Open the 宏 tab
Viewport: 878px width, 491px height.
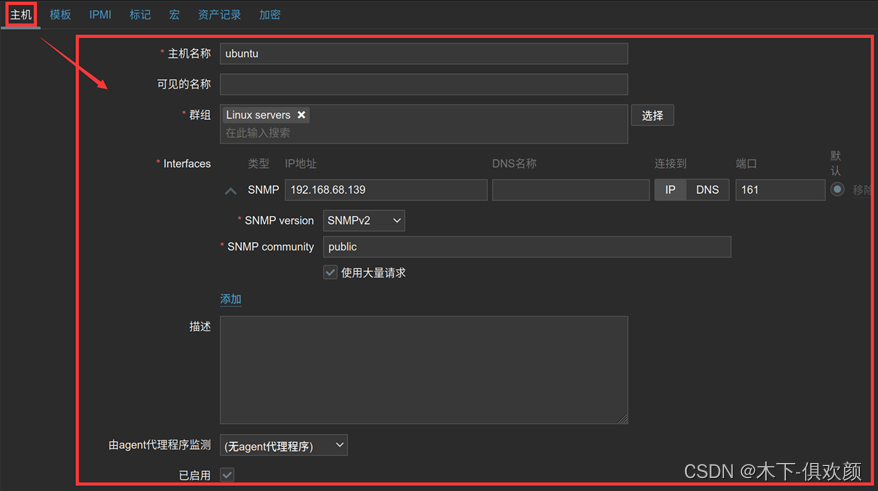click(174, 15)
